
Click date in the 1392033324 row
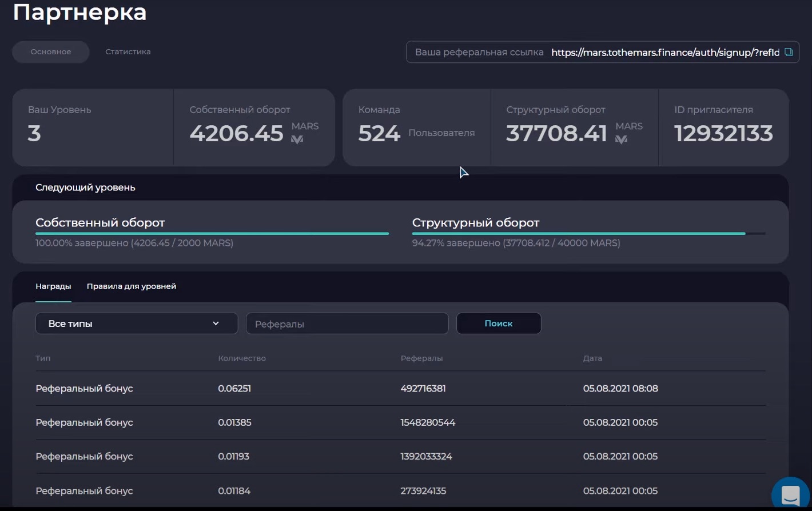620,456
